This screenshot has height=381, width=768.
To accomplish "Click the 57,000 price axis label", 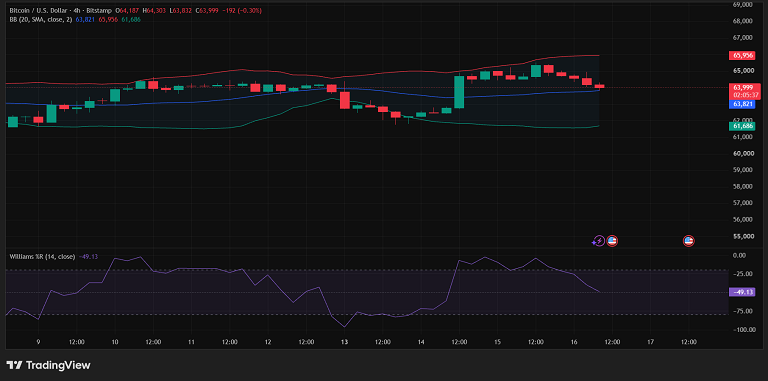I will tap(744, 203).
